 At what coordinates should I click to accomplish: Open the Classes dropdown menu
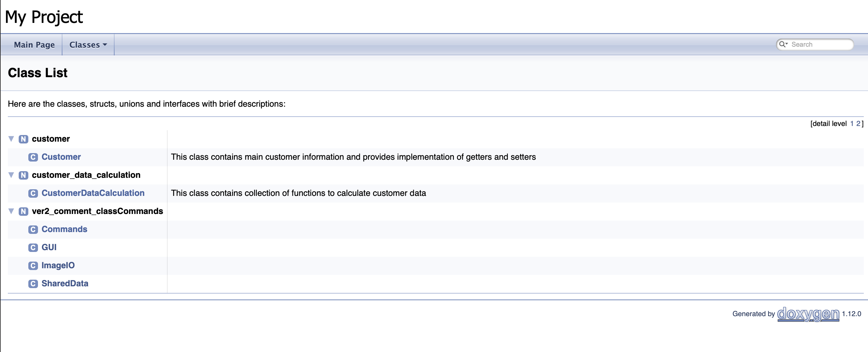[x=88, y=45]
